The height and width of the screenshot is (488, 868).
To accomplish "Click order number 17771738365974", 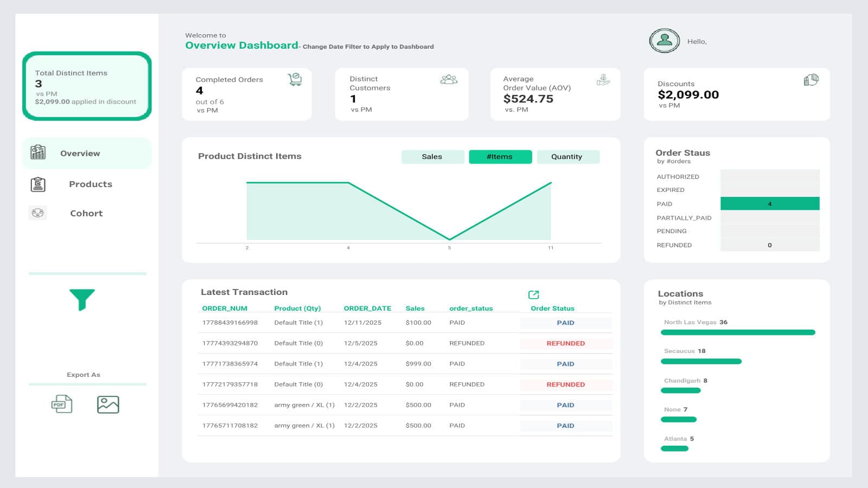I will pyautogui.click(x=230, y=364).
